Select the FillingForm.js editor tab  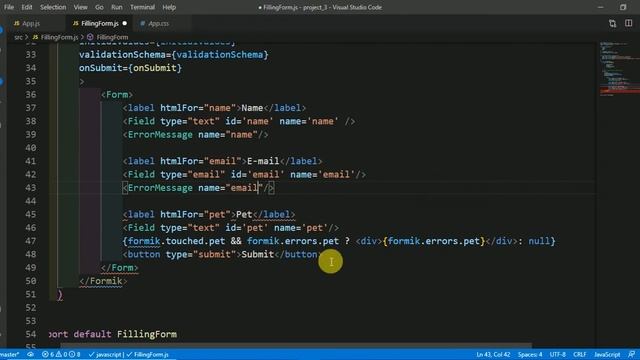[100, 24]
